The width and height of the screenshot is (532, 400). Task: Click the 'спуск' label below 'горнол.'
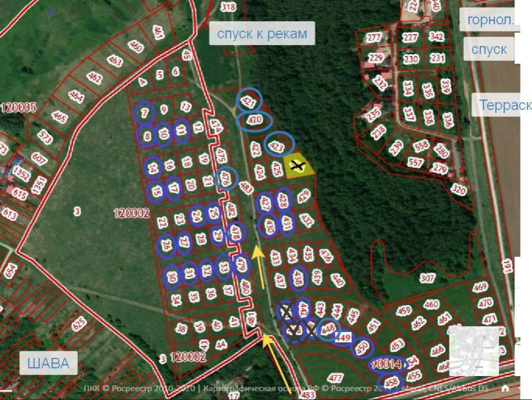click(489, 49)
